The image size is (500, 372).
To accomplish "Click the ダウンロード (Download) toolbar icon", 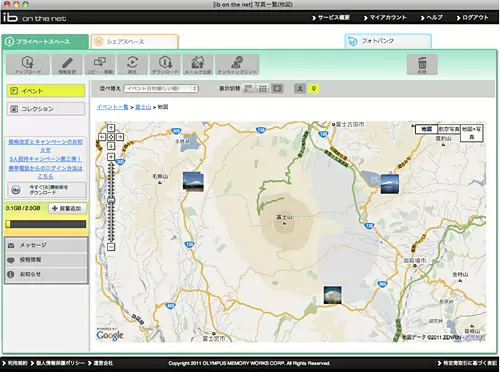I will click(x=165, y=65).
